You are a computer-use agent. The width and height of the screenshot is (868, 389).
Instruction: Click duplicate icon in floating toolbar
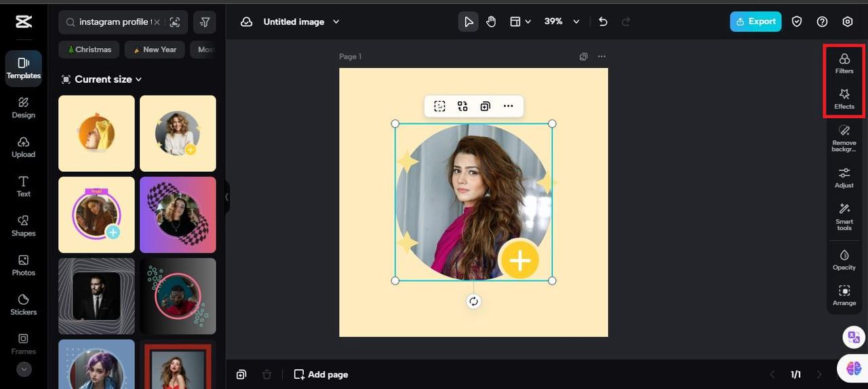(485, 106)
